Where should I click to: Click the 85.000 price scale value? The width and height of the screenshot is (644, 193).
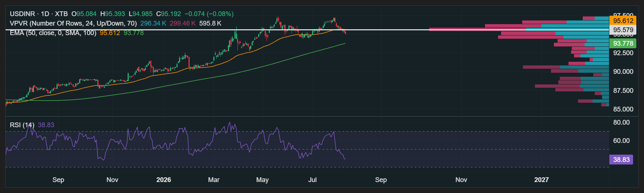coord(623,109)
